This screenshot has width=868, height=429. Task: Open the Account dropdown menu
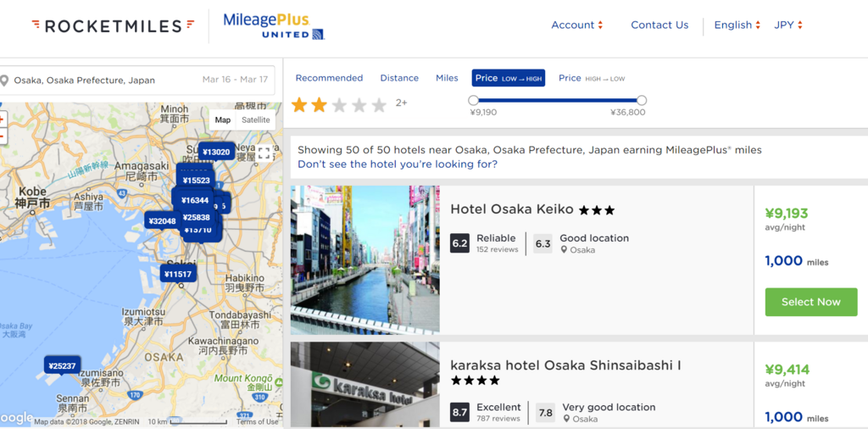pos(576,25)
